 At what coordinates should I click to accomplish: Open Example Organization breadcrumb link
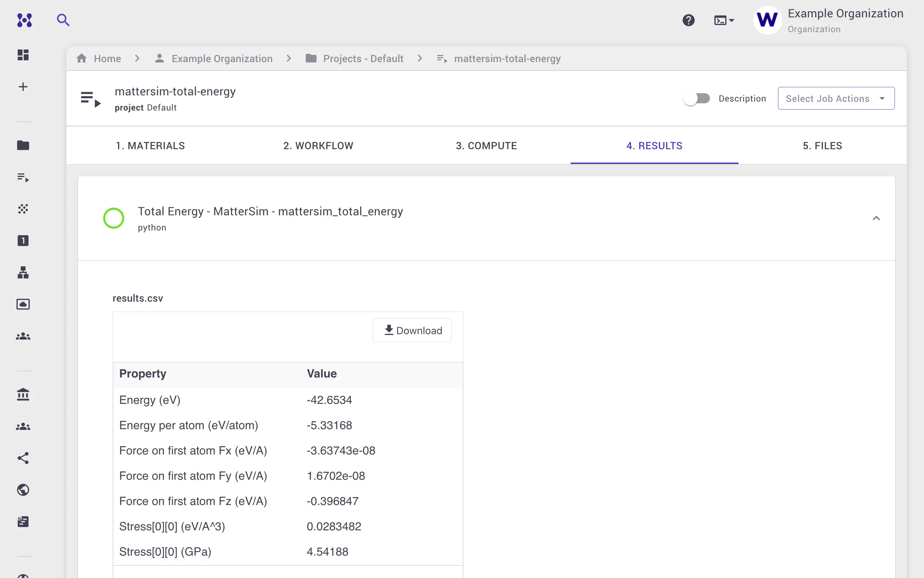222,59
